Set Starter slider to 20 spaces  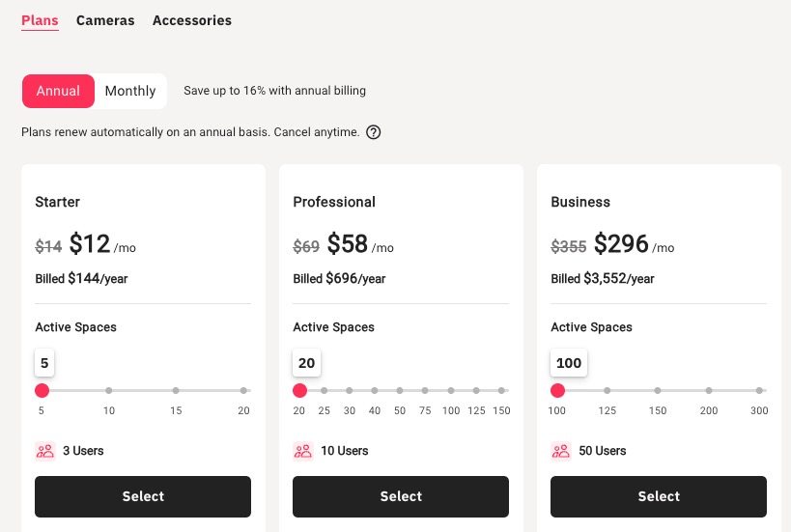[243, 391]
